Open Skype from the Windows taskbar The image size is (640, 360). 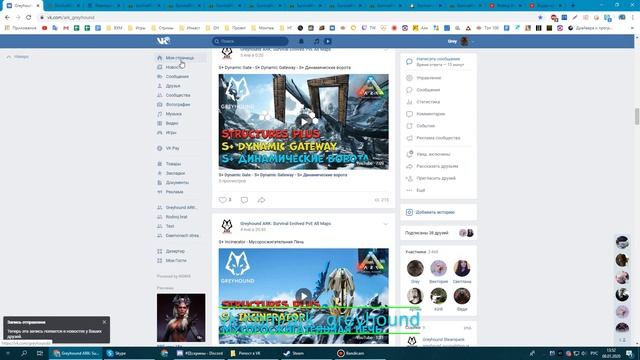click(116, 353)
